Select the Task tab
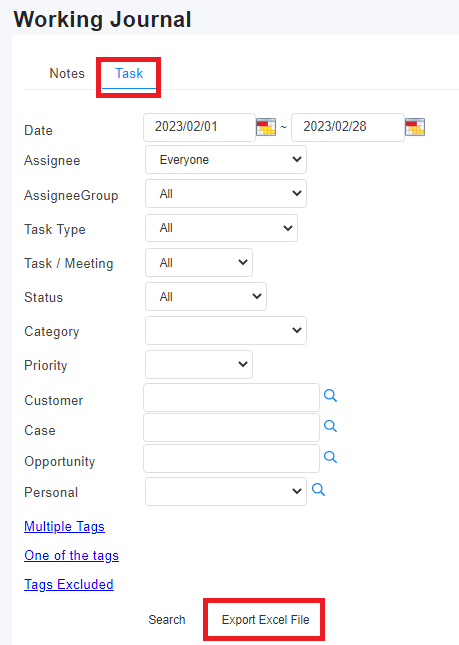This screenshot has height=645, width=459. click(x=129, y=73)
